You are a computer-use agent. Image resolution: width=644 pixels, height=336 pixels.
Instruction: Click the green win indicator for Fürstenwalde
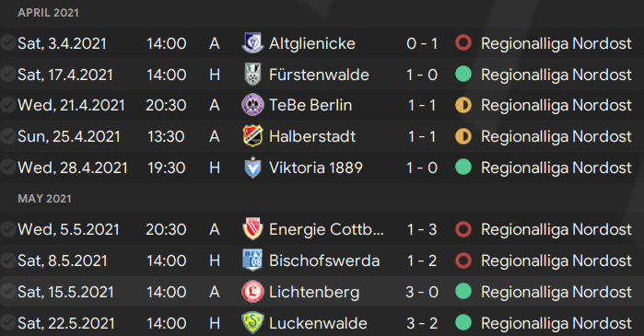click(x=463, y=75)
